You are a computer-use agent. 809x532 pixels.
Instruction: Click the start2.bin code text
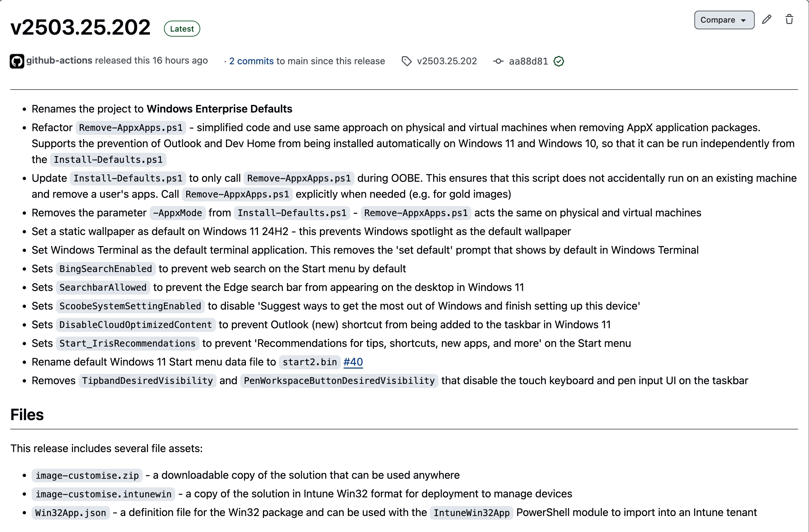pos(310,362)
